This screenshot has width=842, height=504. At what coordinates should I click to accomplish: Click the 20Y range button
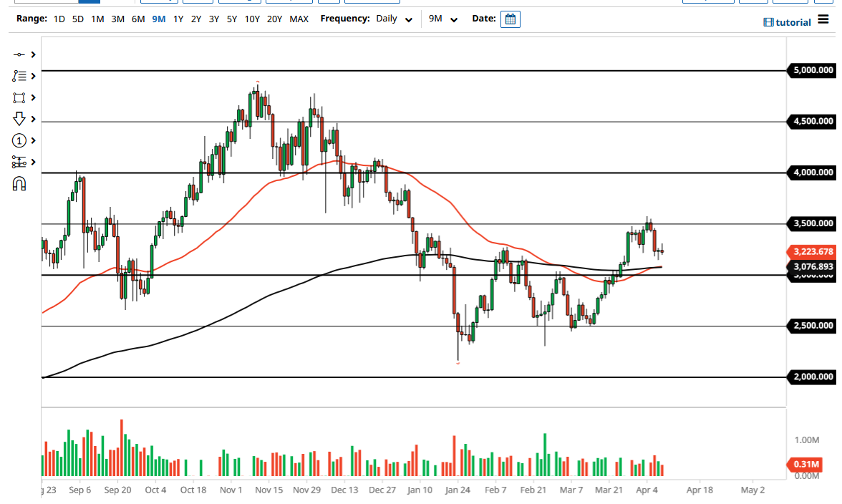coord(274,19)
